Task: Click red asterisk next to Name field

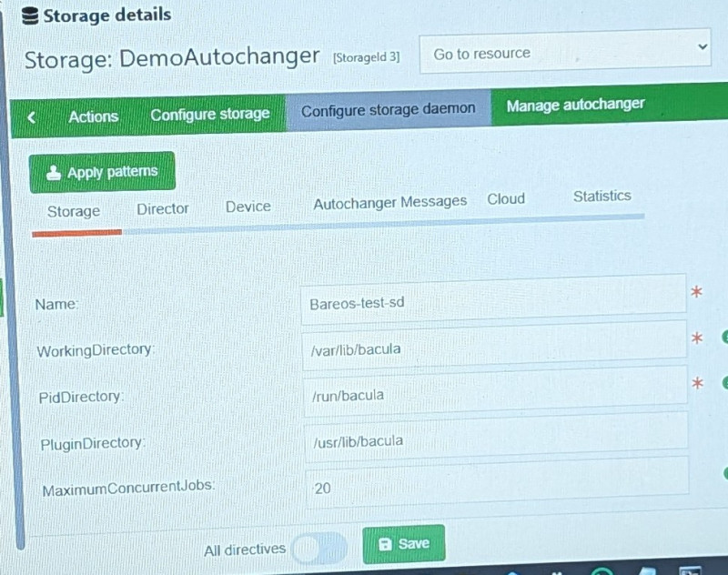Action: tap(697, 293)
